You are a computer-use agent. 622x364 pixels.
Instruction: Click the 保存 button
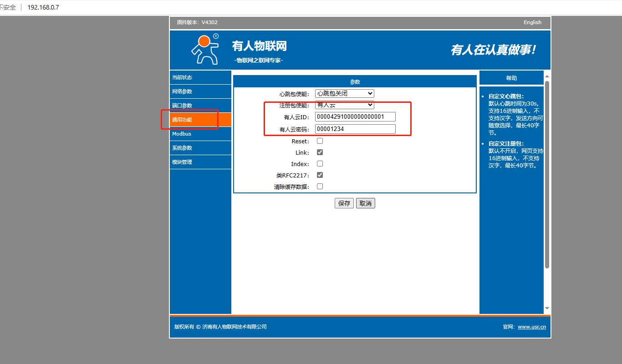pyautogui.click(x=344, y=203)
